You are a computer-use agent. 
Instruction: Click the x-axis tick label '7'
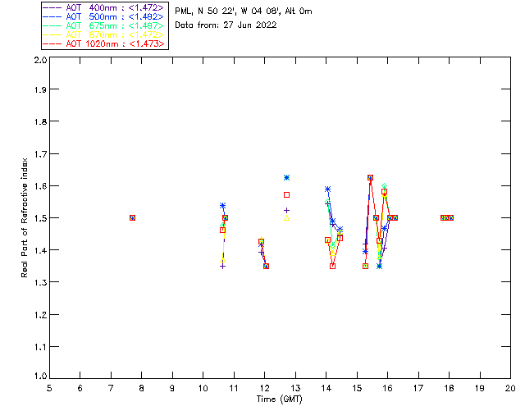(x=111, y=389)
